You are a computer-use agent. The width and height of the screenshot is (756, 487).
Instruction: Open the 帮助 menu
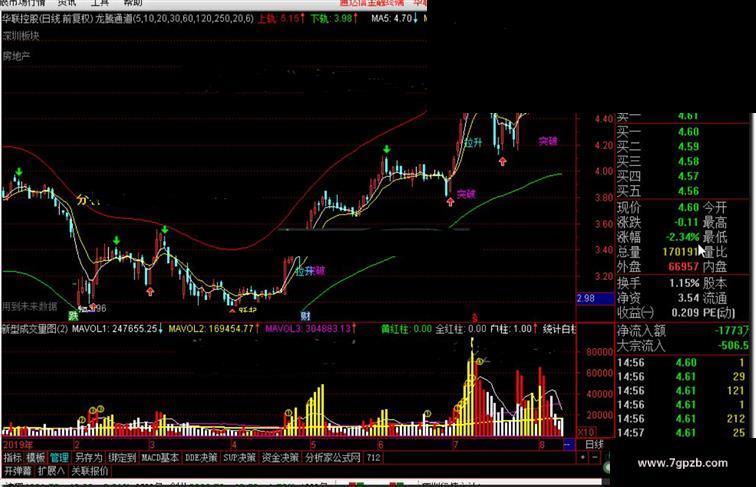point(133,3)
